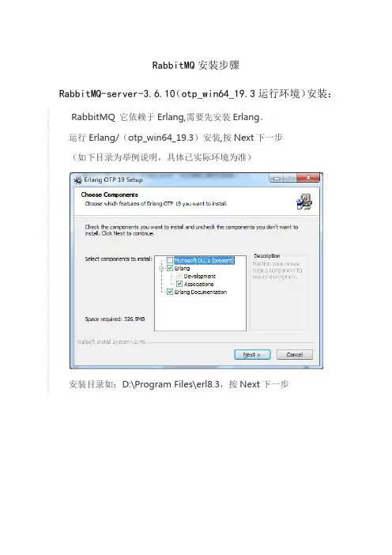392x555 pixels.
Task: Uncheck the Erlang component checkbox
Action: (x=170, y=268)
